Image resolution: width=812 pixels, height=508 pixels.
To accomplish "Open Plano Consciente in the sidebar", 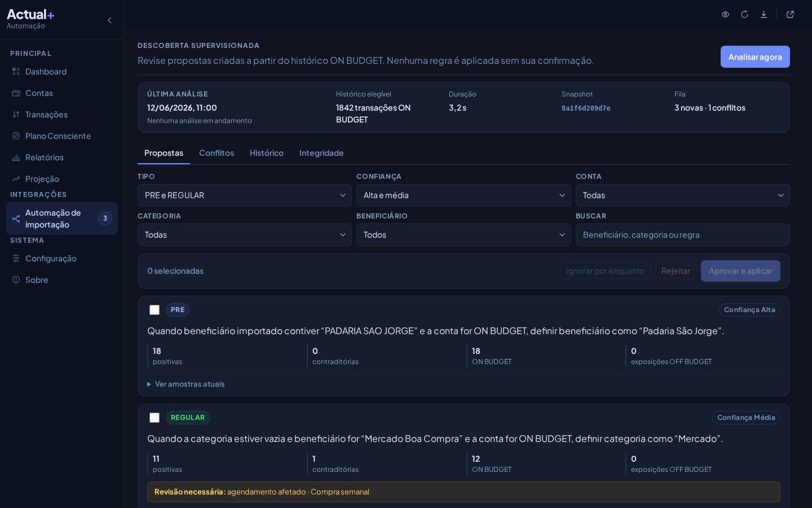I will click(x=61, y=136).
